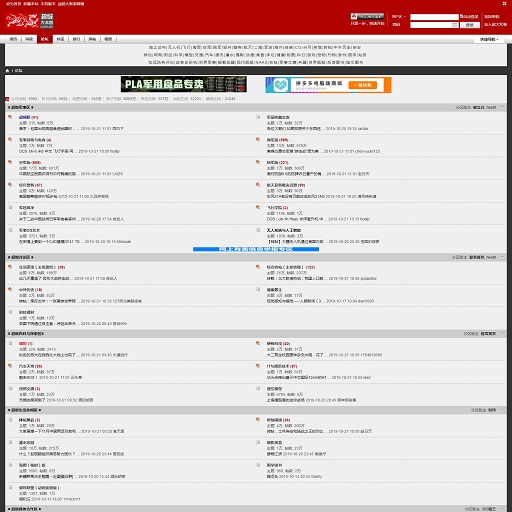Click the soft-keyboard icon inside the password field
This screenshot has width=512, height=512.
[455, 25]
